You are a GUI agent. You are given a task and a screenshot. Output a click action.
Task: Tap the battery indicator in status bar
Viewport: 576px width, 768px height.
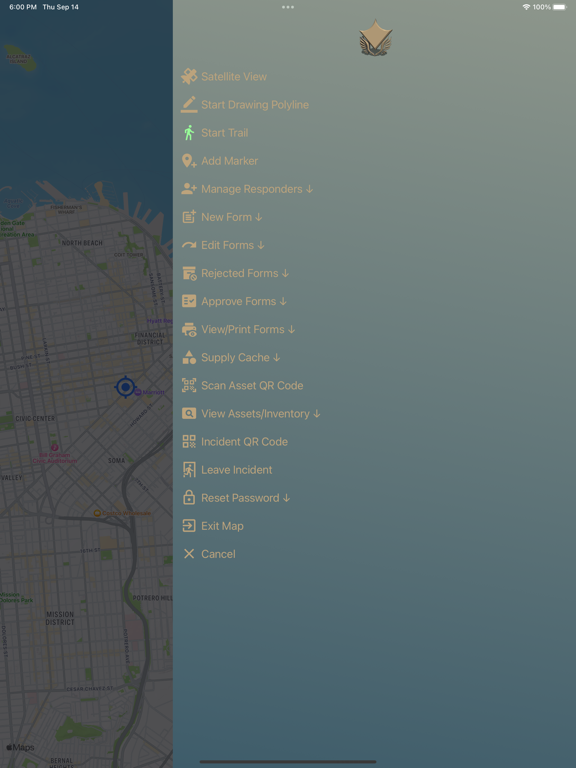pos(560,7)
